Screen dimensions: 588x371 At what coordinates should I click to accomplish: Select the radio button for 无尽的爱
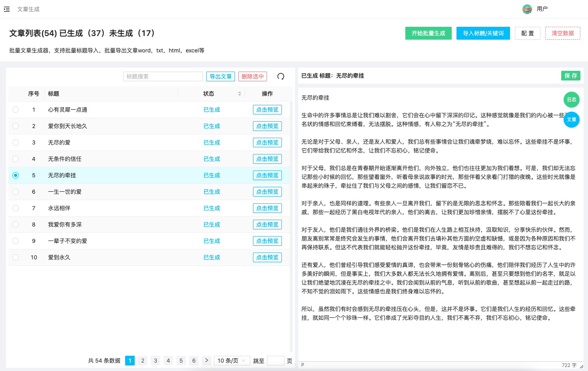pyautogui.click(x=16, y=142)
